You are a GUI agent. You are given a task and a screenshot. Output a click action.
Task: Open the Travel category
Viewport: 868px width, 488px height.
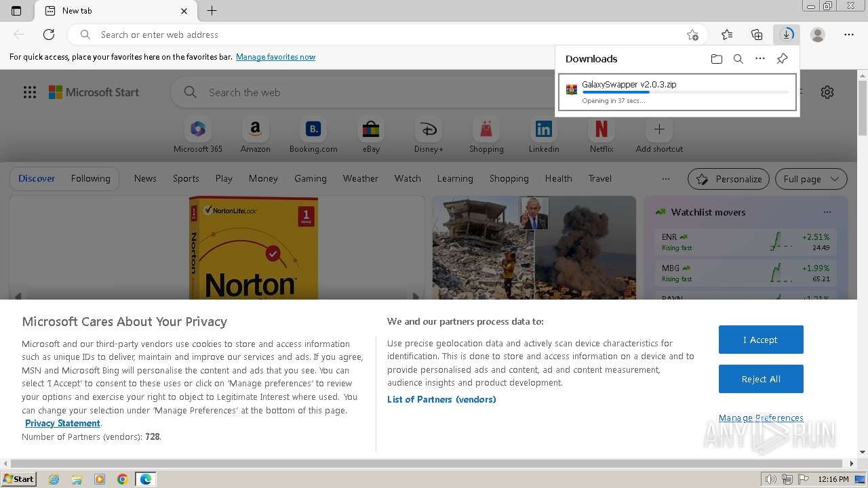pyautogui.click(x=600, y=178)
